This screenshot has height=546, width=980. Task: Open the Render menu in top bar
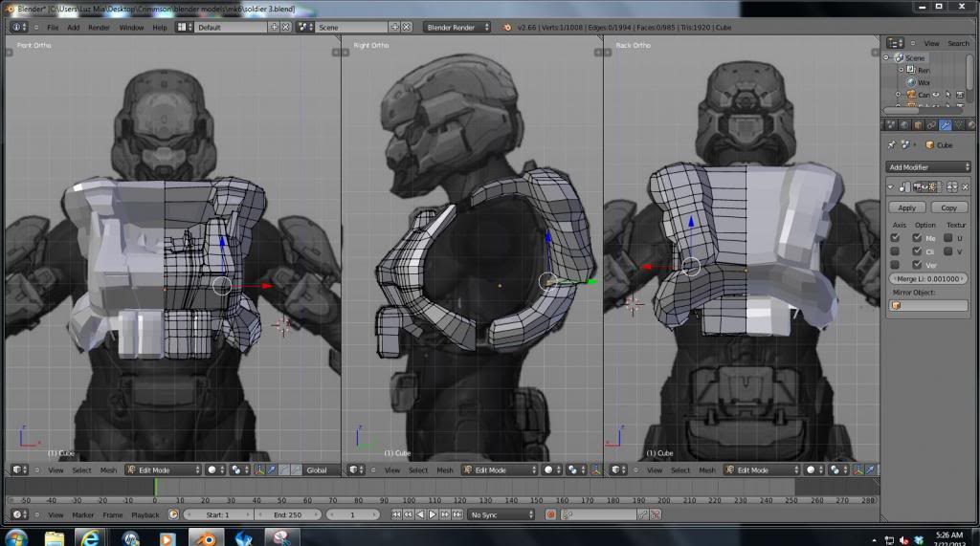(x=99, y=27)
